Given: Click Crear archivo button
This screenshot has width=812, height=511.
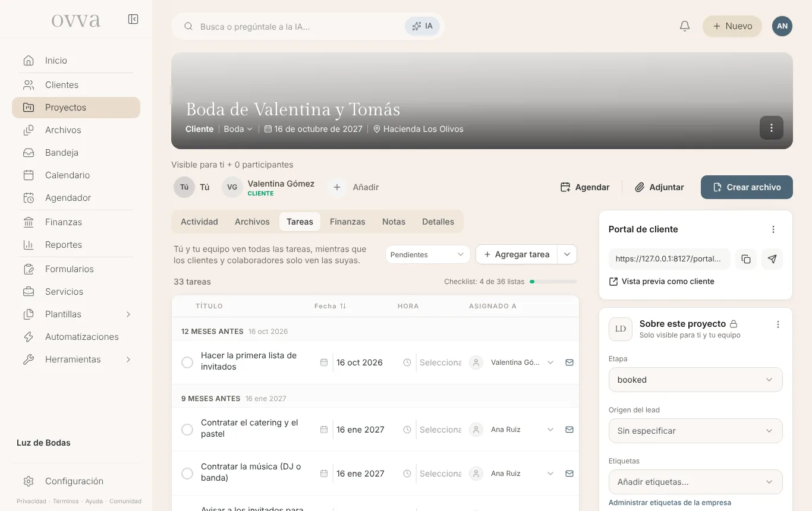Looking at the screenshot, I should [747, 187].
